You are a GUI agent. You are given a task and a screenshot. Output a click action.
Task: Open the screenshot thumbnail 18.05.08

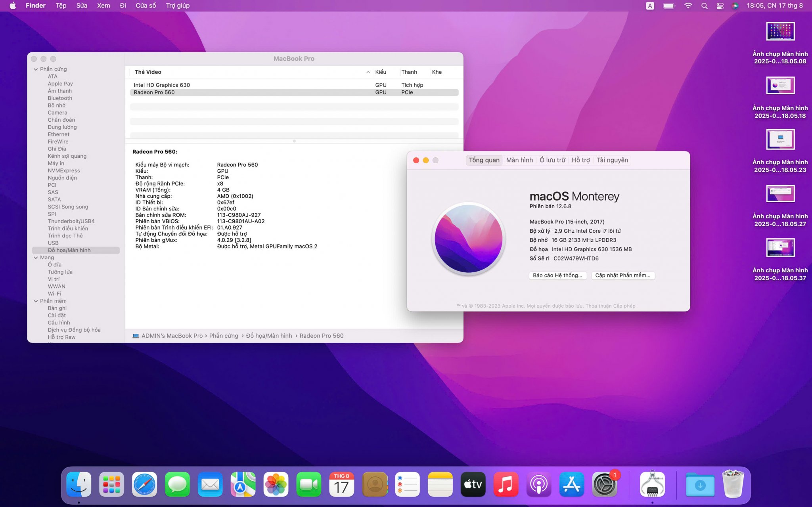tap(780, 31)
